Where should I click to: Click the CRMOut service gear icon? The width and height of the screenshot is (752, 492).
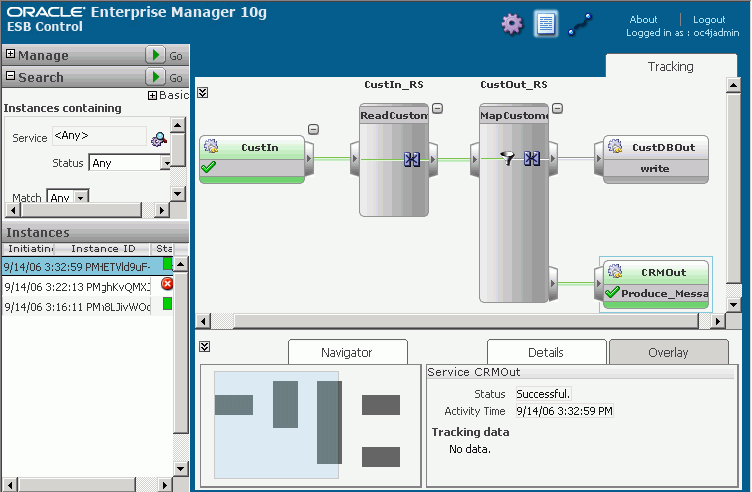coord(615,271)
